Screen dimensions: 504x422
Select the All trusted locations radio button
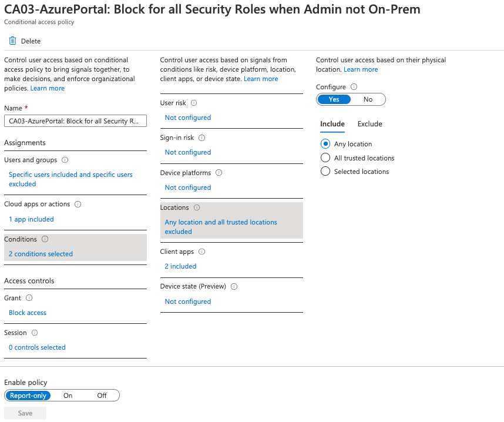coord(325,158)
